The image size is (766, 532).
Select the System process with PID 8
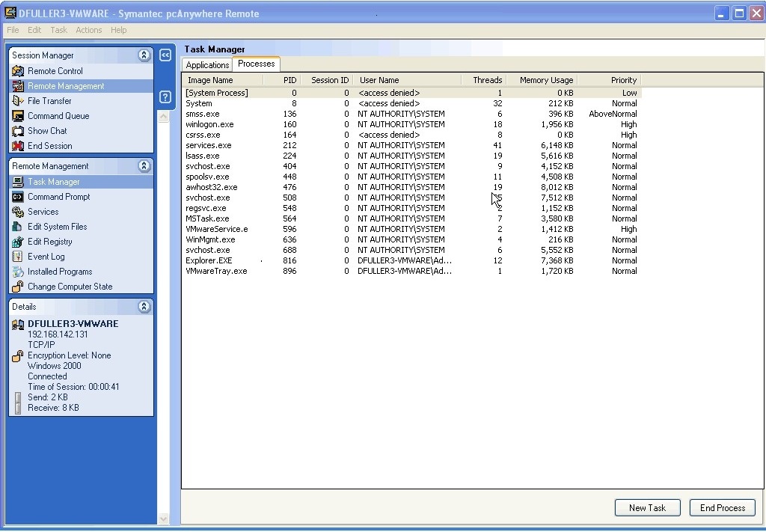click(412, 103)
